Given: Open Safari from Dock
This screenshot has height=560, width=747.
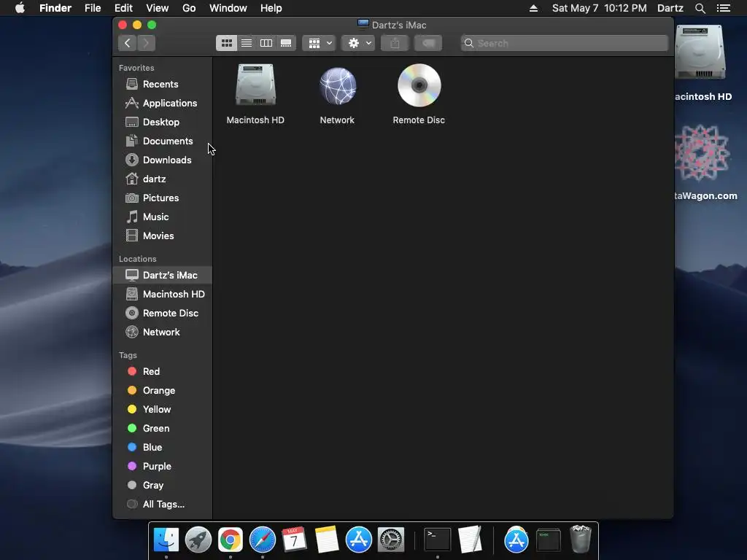Looking at the screenshot, I should click(263, 540).
